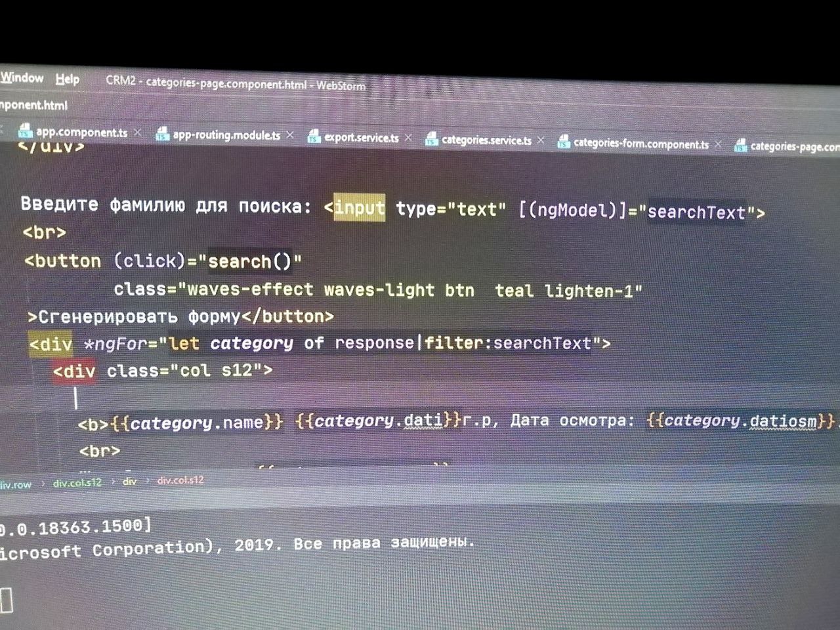Click the terminal version line 18363.1500
Screen dimensions: 840x630
coord(75,526)
